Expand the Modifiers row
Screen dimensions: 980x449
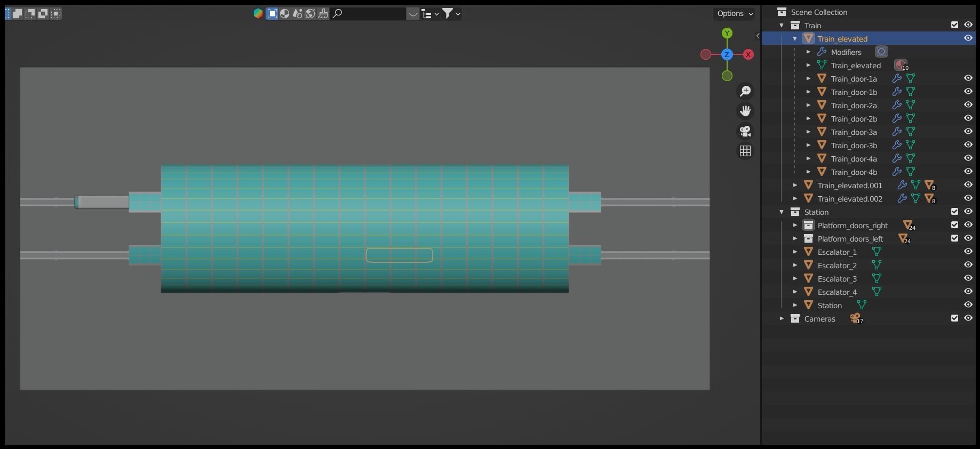tap(808, 52)
